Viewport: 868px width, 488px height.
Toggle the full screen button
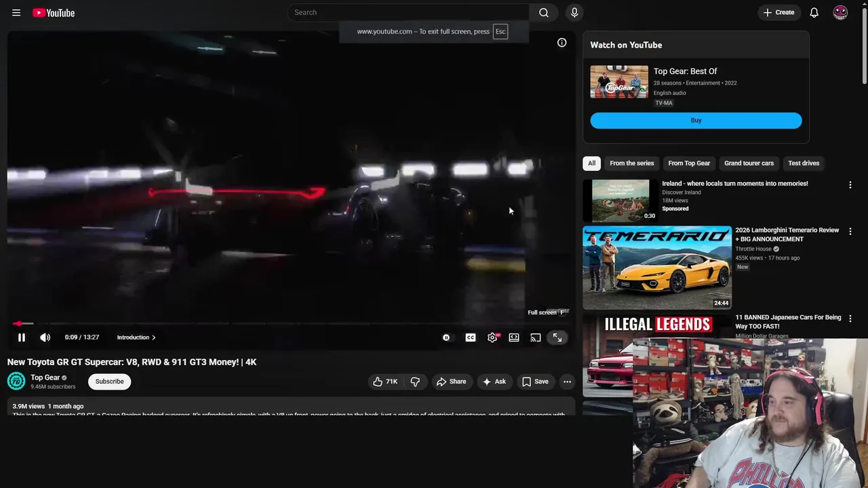point(557,338)
